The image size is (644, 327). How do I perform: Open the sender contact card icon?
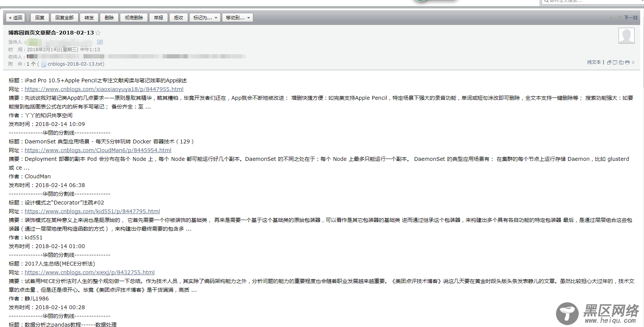(x=100, y=42)
